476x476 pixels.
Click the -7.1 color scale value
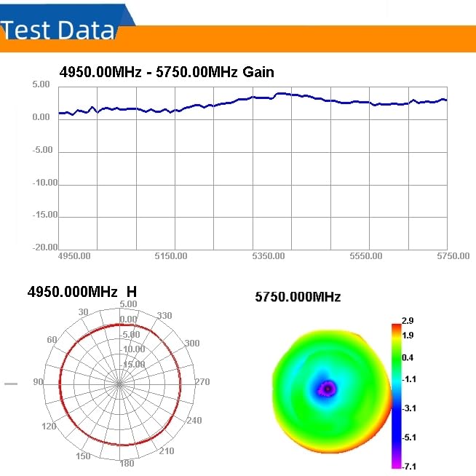(x=408, y=467)
